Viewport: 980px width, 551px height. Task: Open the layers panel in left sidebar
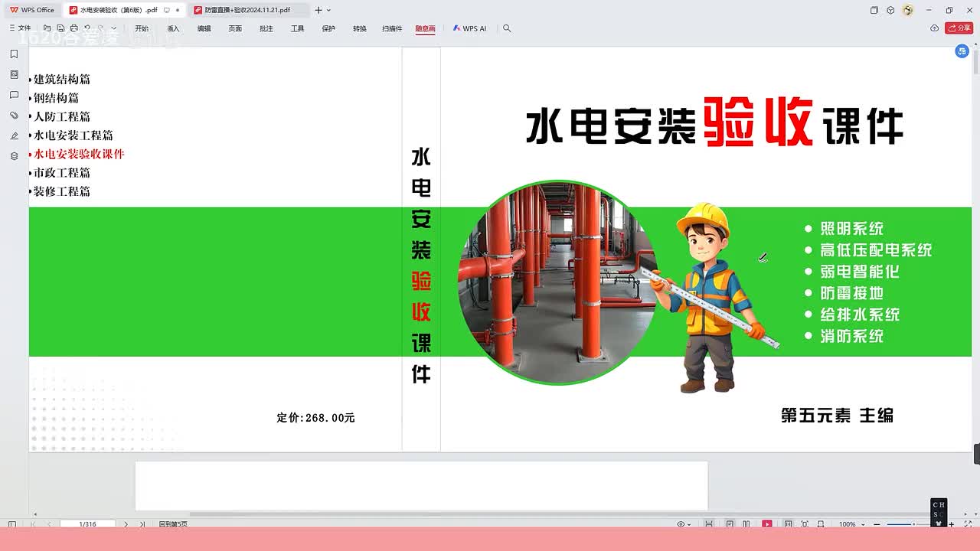[14, 156]
